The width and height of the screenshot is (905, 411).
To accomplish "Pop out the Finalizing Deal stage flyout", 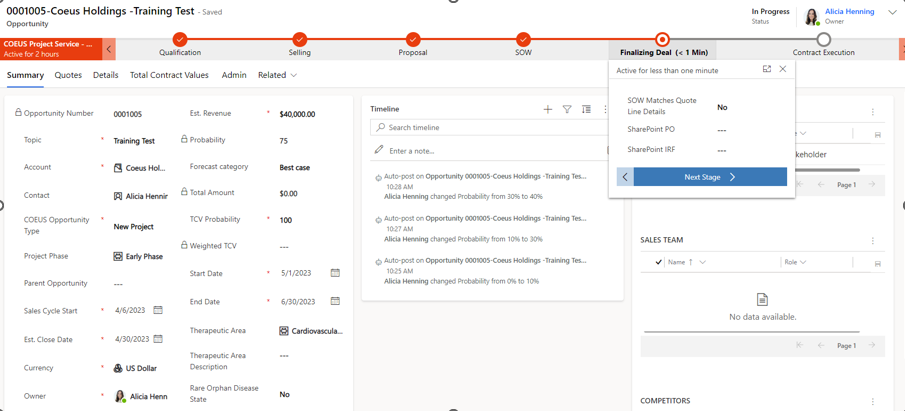I will (766, 69).
